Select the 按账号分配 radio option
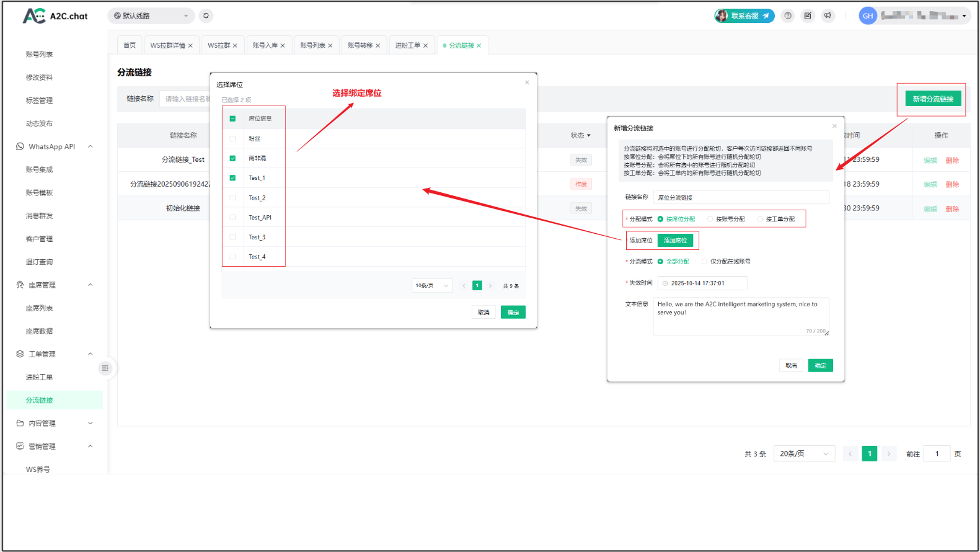 [x=710, y=219]
